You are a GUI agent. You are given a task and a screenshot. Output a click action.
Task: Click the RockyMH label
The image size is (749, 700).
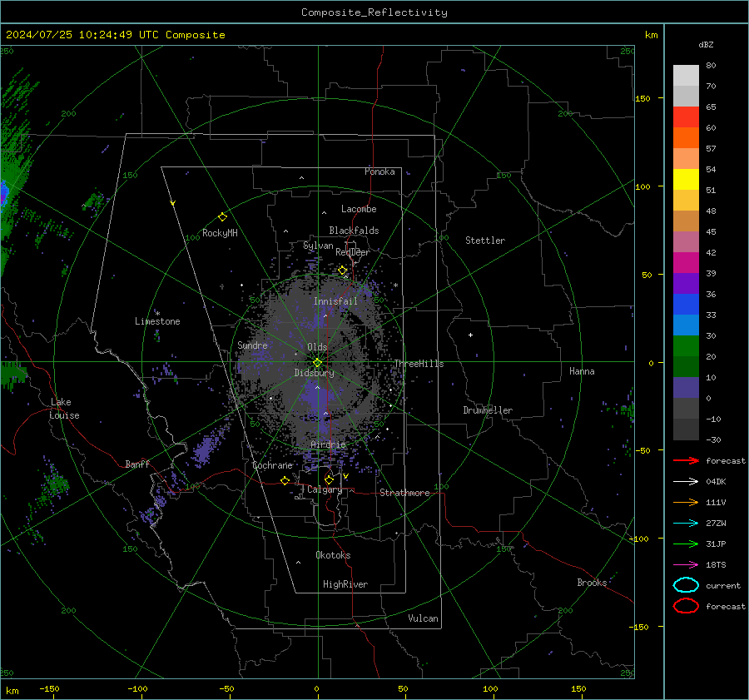(x=220, y=233)
